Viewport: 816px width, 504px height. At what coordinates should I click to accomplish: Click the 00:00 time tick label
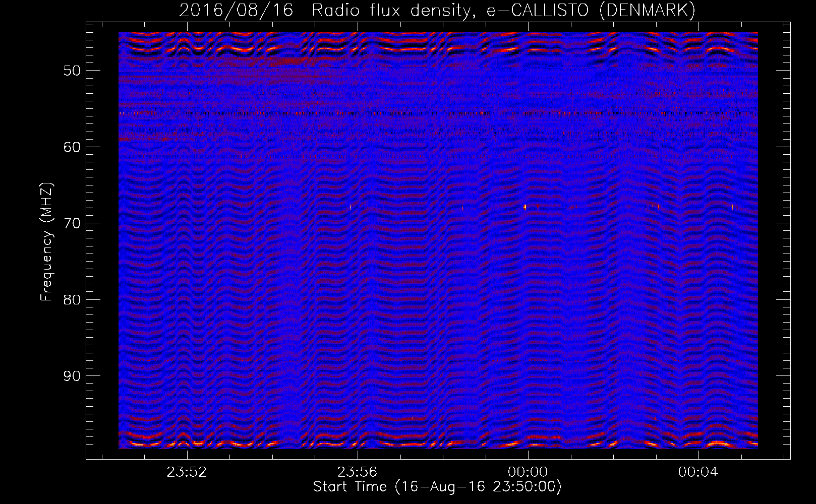click(528, 472)
